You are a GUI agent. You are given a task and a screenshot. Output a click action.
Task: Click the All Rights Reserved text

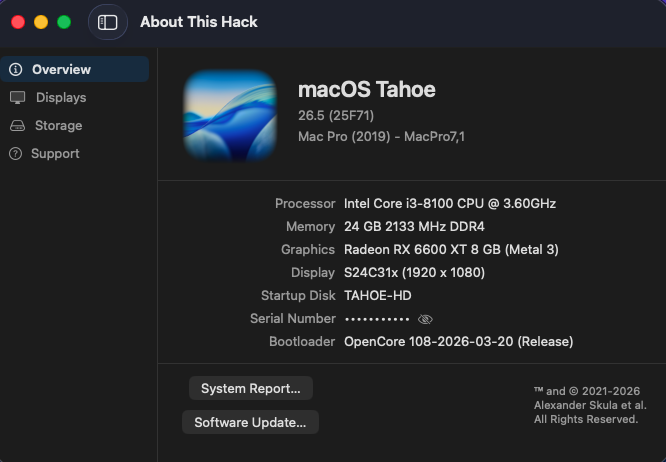[x=586, y=419]
